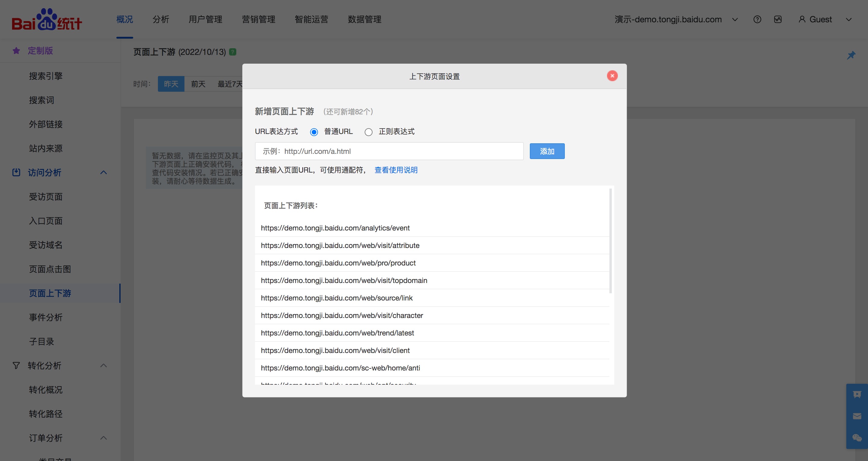Click the URL list scrollbar in dialog

(x=611, y=241)
